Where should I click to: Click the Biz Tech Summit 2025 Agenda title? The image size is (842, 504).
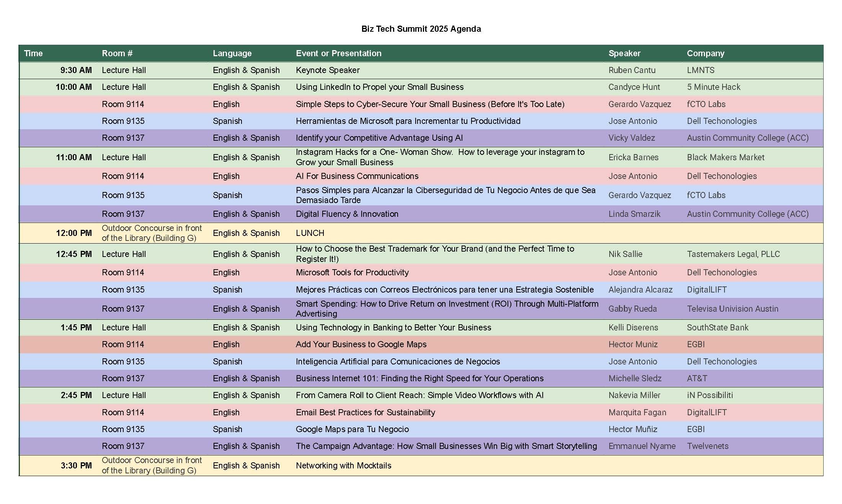tap(421, 29)
